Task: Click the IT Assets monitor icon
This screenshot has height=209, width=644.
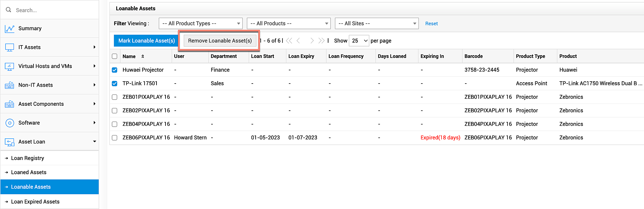Action: point(10,47)
